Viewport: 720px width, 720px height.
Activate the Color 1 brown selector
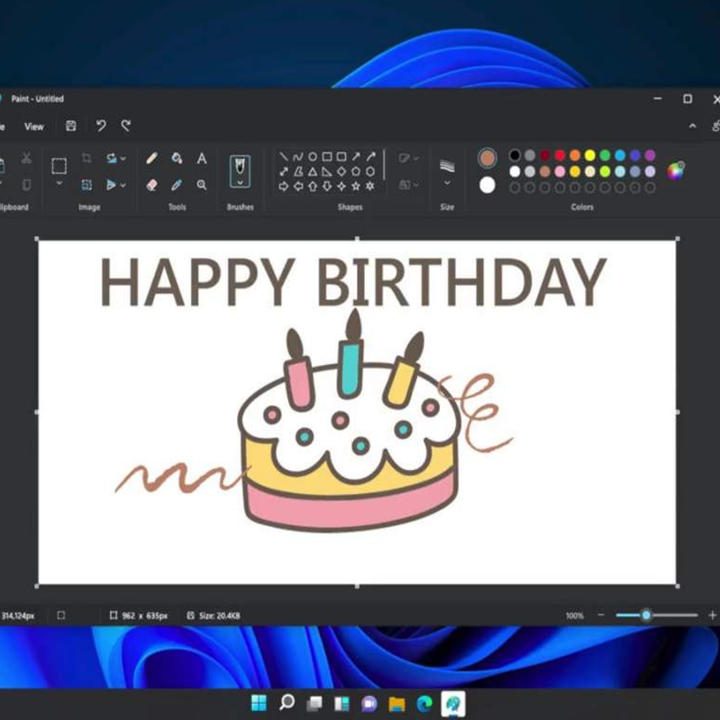pyautogui.click(x=487, y=158)
